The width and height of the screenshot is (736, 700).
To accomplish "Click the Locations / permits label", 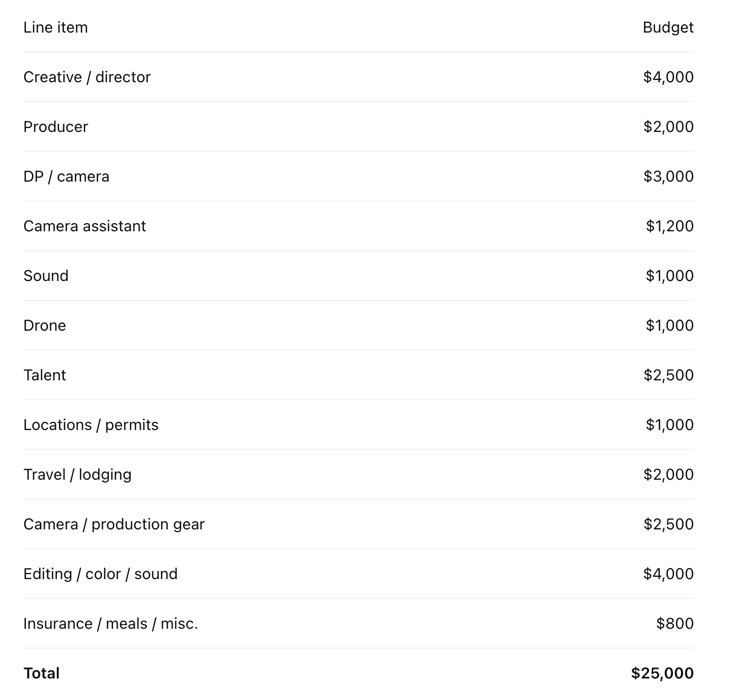I will click(91, 425).
